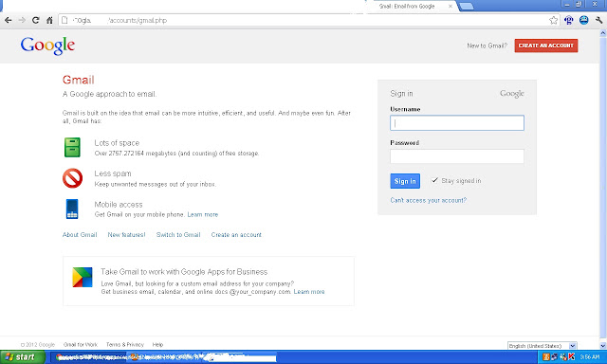
Task: Open the browser home page icon
Action: pos(49,20)
